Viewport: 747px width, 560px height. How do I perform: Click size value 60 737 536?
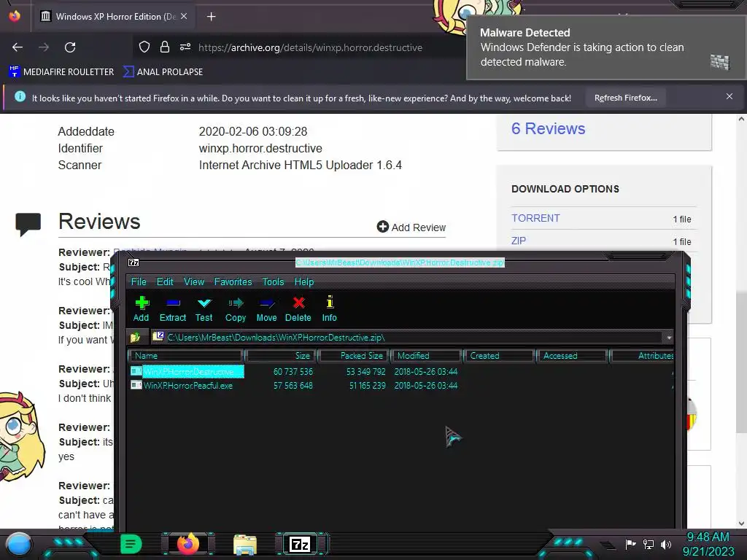(293, 371)
